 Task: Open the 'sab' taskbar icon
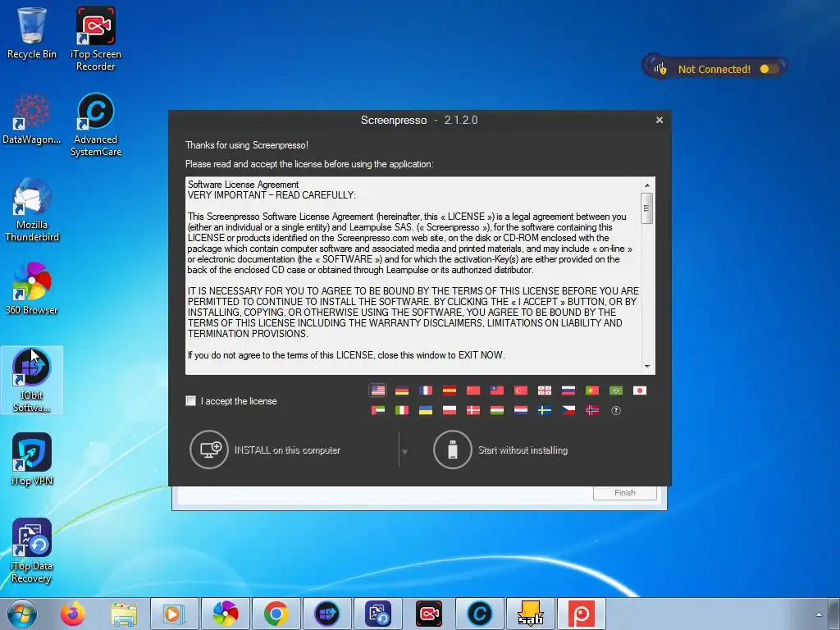point(531,614)
